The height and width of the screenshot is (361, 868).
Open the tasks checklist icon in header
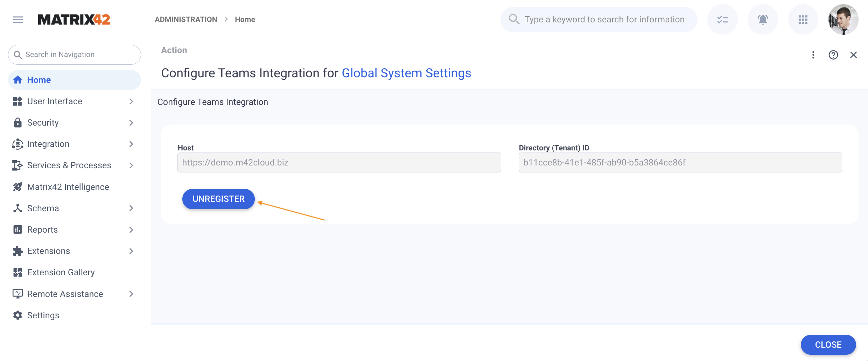(722, 20)
